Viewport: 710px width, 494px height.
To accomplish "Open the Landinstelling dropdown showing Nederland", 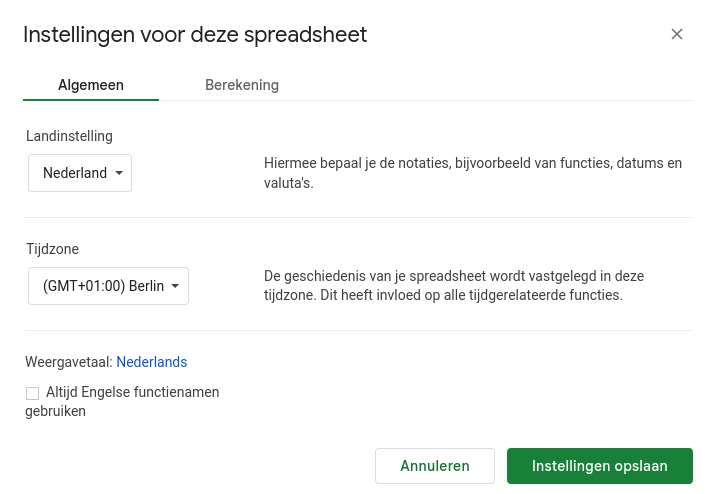I will (x=79, y=173).
